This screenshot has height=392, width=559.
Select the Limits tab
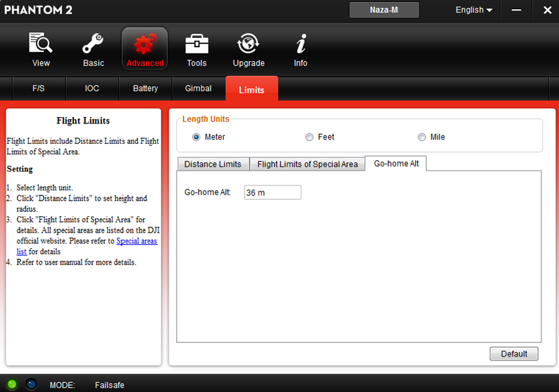point(252,89)
